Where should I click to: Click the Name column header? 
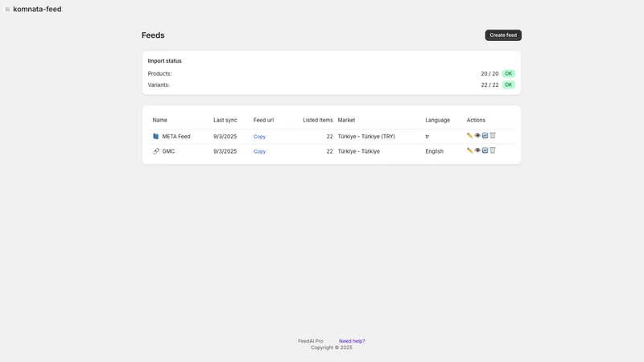coord(159,120)
